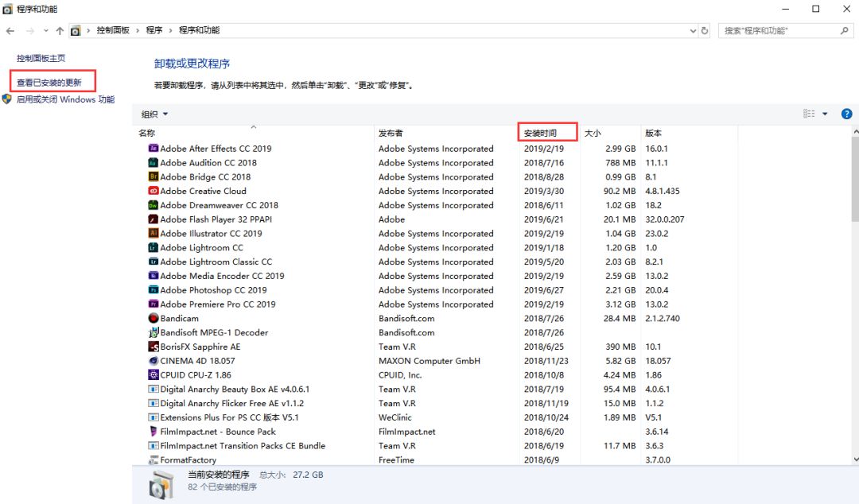The height and width of the screenshot is (504, 859).
Task: Click the Adobe After Effects CC 2019 icon
Action: click(x=154, y=148)
